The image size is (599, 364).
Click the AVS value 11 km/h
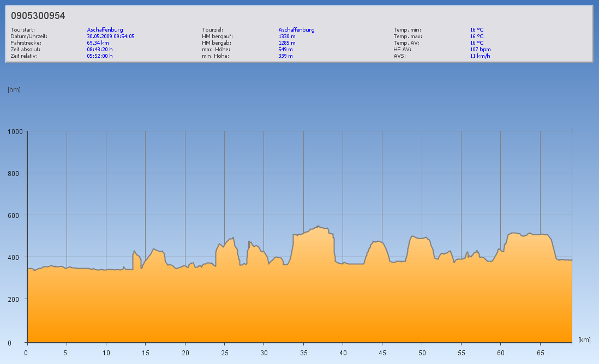[x=480, y=56]
